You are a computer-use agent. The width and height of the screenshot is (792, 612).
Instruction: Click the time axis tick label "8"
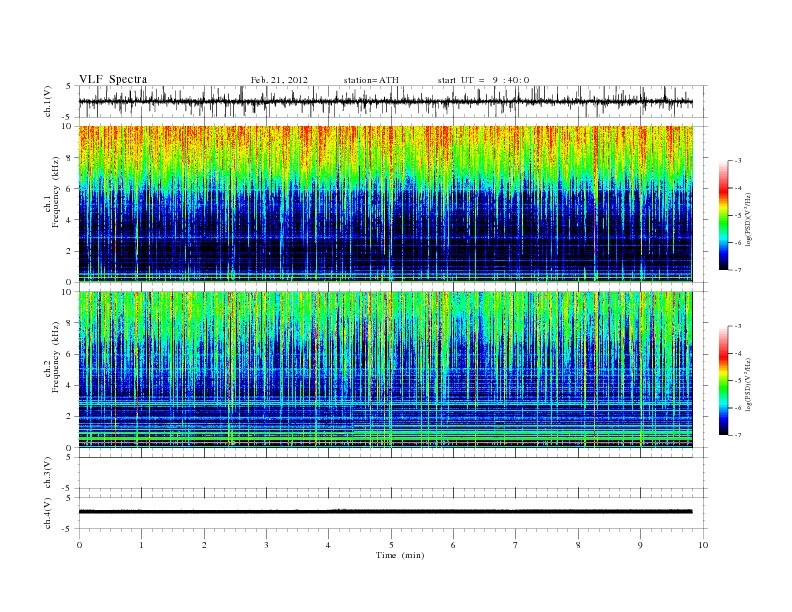pos(578,545)
